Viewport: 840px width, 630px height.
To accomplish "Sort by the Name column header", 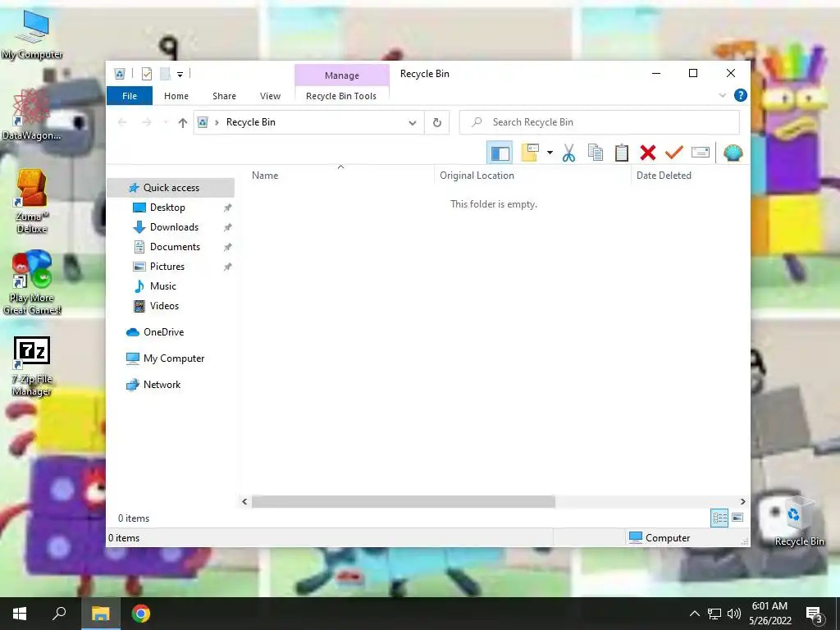I will 342,176.
